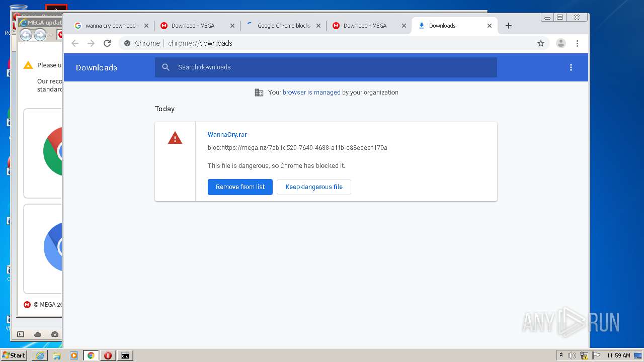Switch to Google Chrome blocks tab
The width and height of the screenshot is (644, 362).
coord(283,26)
